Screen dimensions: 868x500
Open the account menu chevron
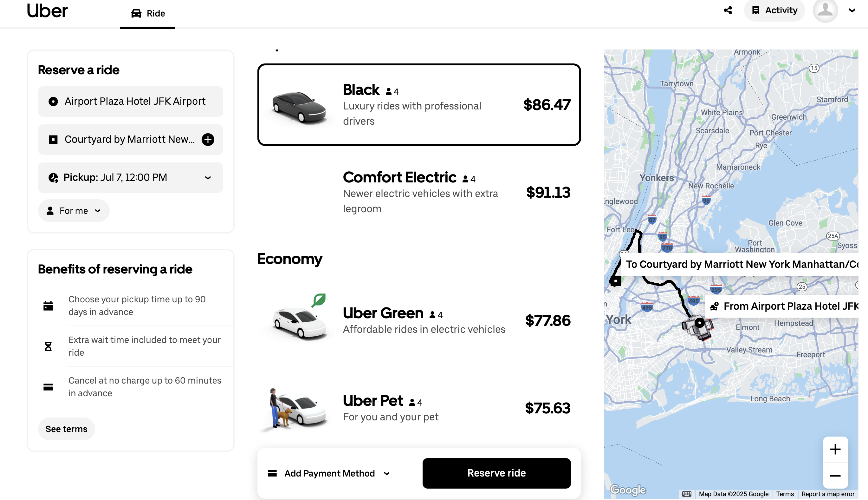(852, 10)
